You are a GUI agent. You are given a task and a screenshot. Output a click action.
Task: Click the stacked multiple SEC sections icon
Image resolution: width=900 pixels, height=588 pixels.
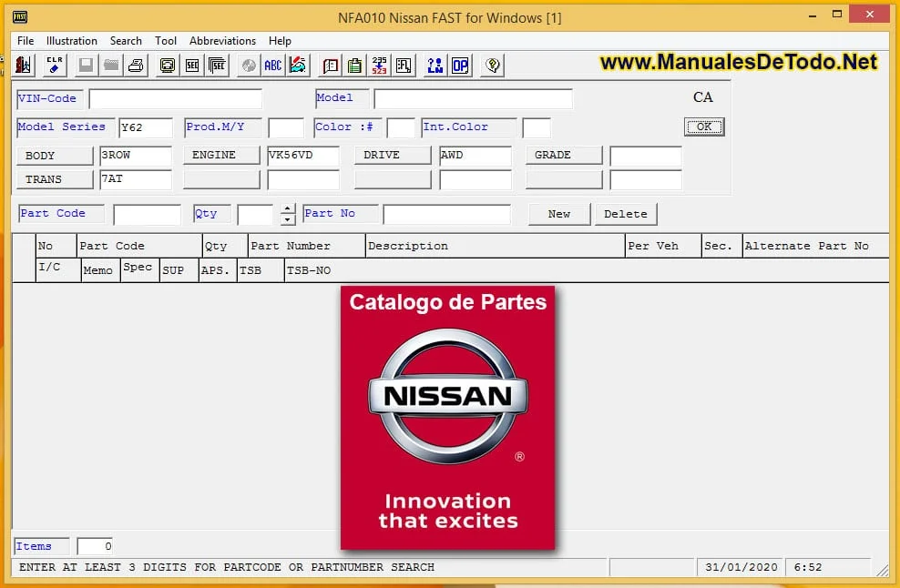pos(218,66)
